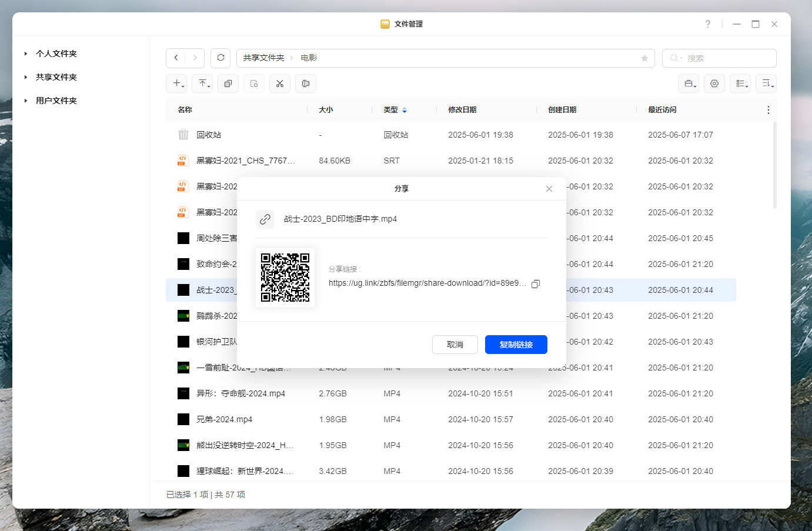
Task: Expand the 共享文件夹 tree node
Action: 26,77
